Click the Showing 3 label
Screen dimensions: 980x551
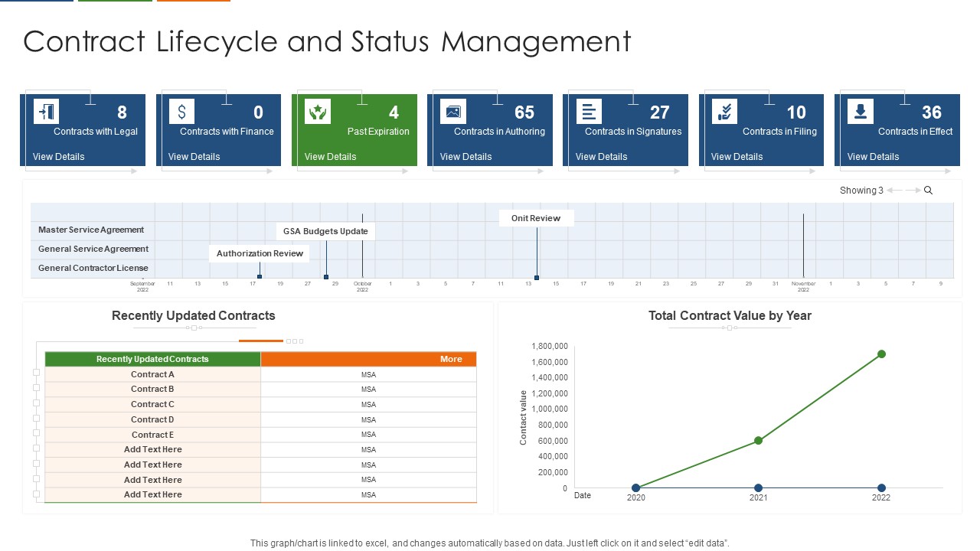pos(861,191)
